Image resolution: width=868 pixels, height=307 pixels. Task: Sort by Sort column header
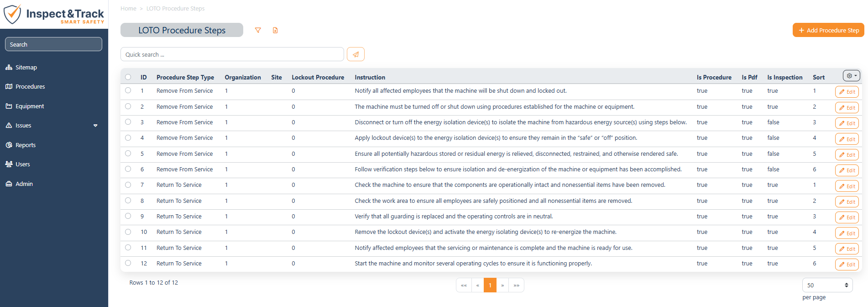click(x=818, y=77)
